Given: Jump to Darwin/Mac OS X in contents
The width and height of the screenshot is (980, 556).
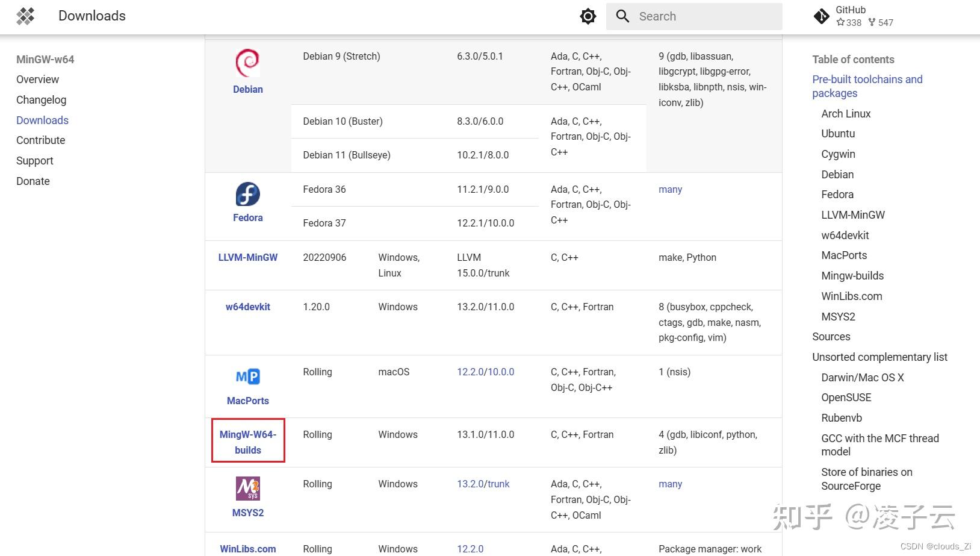Looking at the screenshot, I should [863, 378].
